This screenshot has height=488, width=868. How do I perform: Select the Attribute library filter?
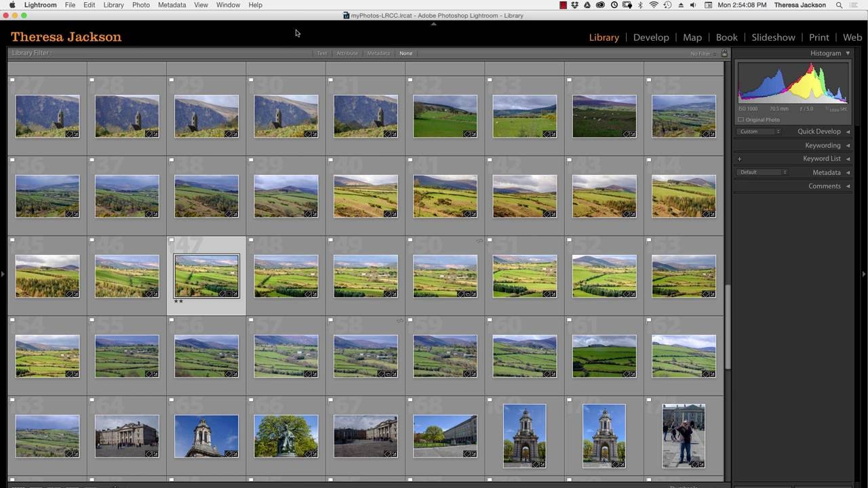point(347,53)
